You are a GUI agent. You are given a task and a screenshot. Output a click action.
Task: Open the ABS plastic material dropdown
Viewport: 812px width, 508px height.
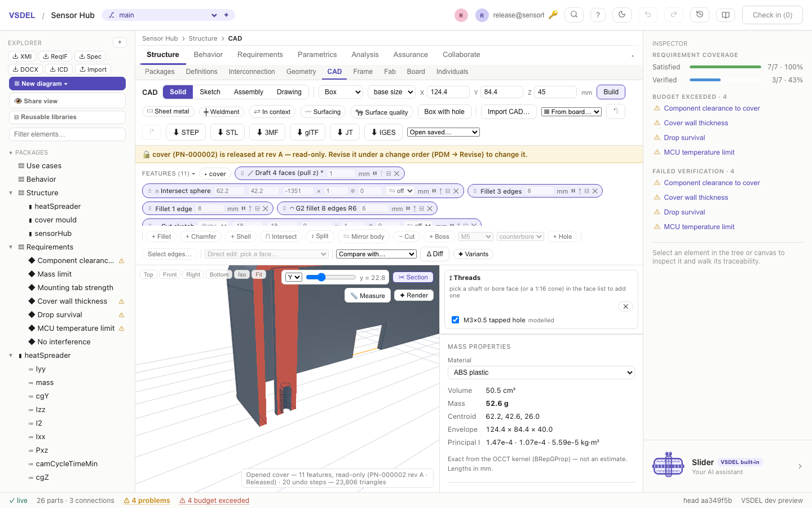point(541,373)
